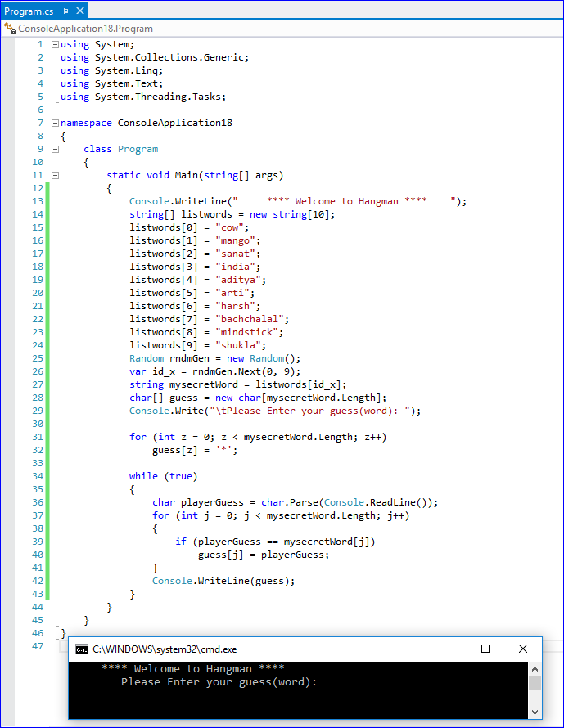Click the class icon beside ConsoleApplication18.Program
This screenshot has height=728, width=564.
tap(10, 29)
